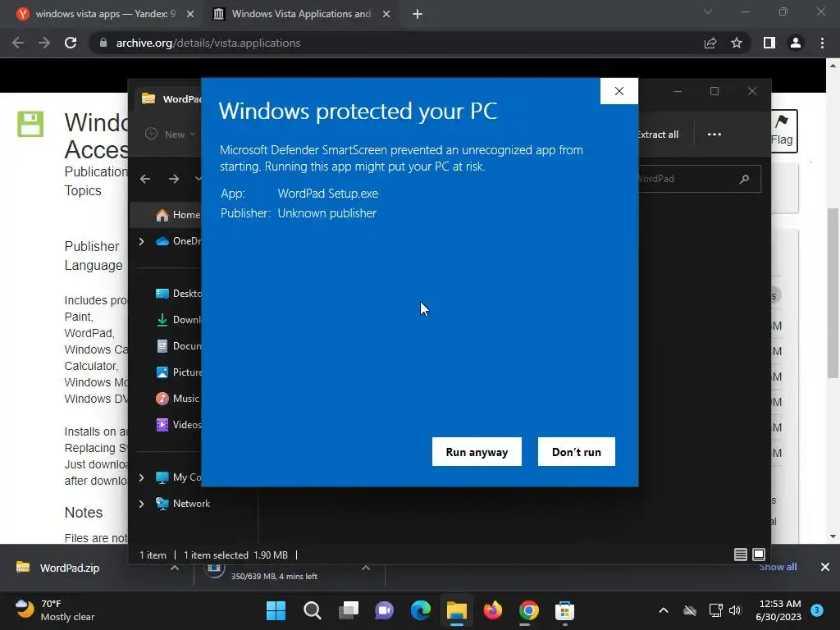
Task: Open WordPad.zip download options chevron
Action: tap(175, 568)
